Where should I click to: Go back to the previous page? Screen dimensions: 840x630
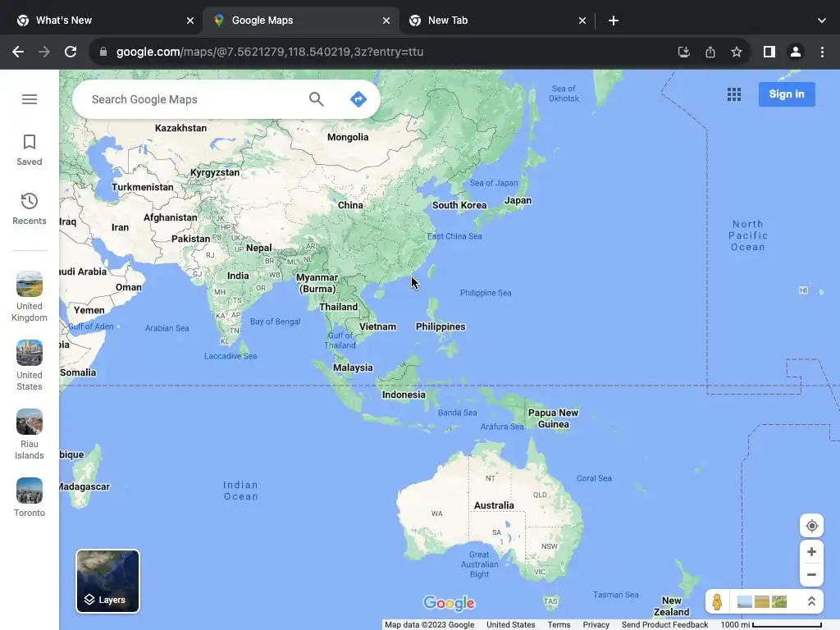18,52
